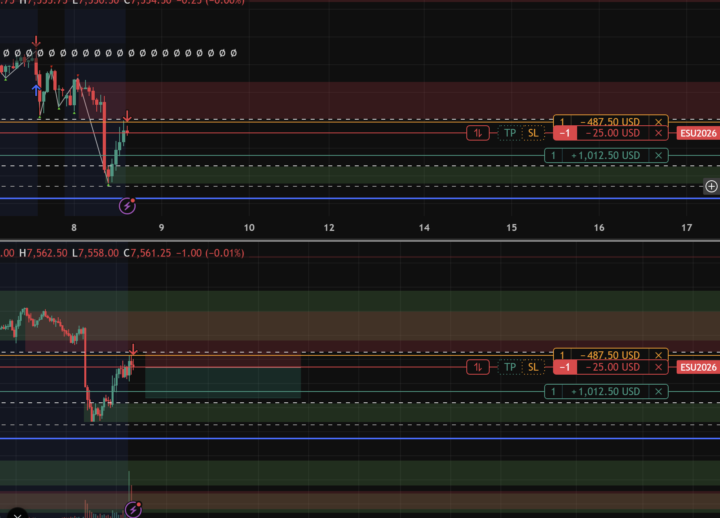
Task: Close the -25.00 USD position on lower chart
Action: click(658, 367)
